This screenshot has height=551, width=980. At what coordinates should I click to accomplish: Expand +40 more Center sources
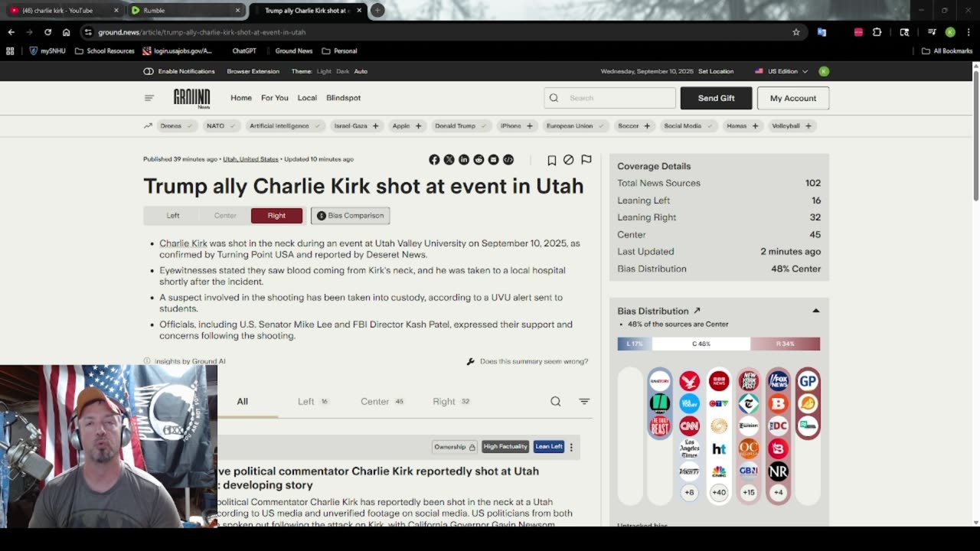click(719, 493)
